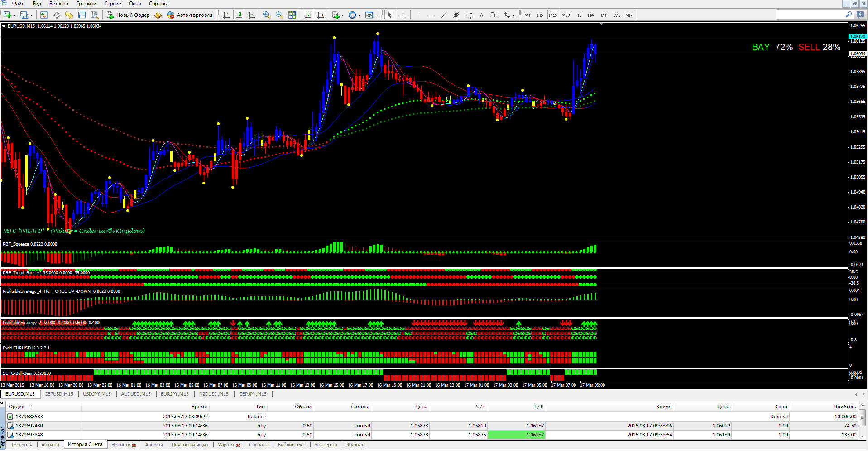Open the Strategy Tester magnifier icon

point(95,15)
